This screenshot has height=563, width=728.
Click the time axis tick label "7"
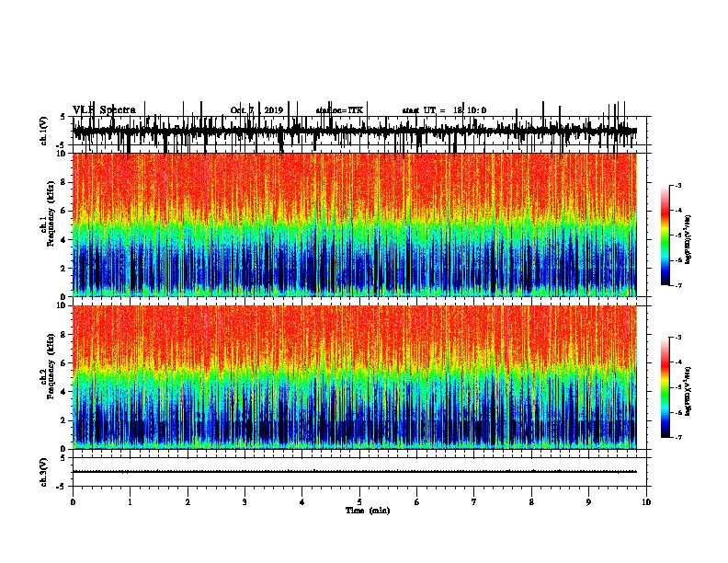[474, 502]
